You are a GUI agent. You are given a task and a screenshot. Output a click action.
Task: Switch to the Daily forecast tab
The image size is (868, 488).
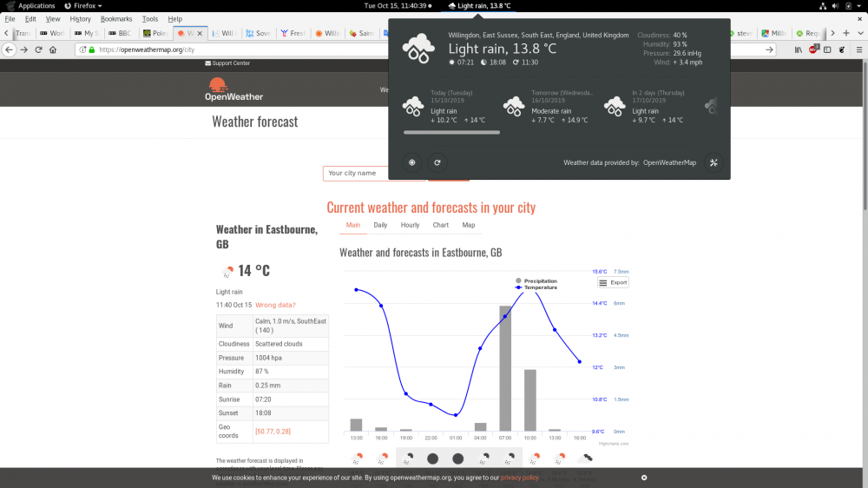(x=380, y=225)
